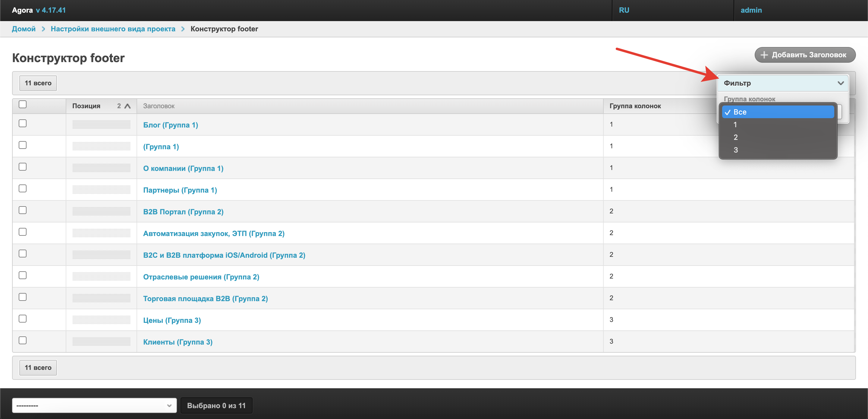Open the bulk action dropdown at the bottom

(94, 405)
